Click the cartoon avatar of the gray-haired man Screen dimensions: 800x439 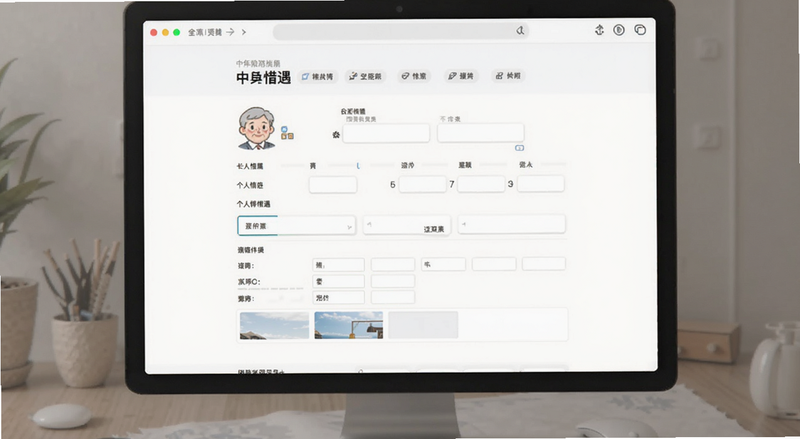click(x=257, y=128)
